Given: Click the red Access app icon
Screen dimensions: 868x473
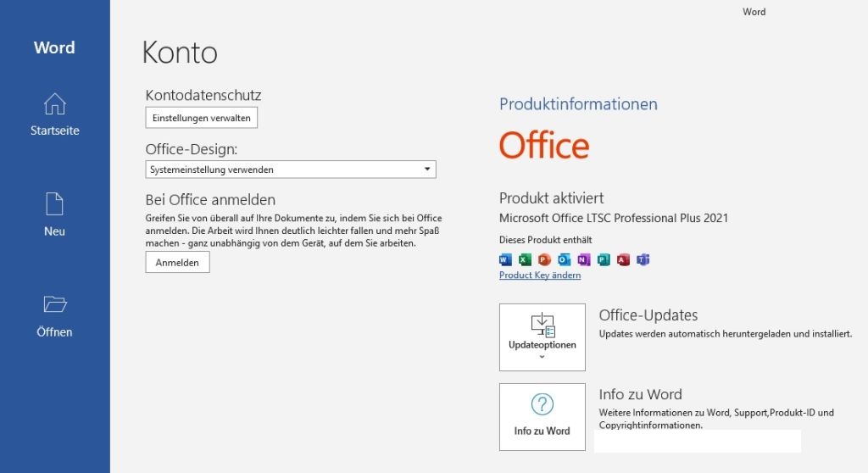Looking at the screenshot, I should (x=623, y=259).
